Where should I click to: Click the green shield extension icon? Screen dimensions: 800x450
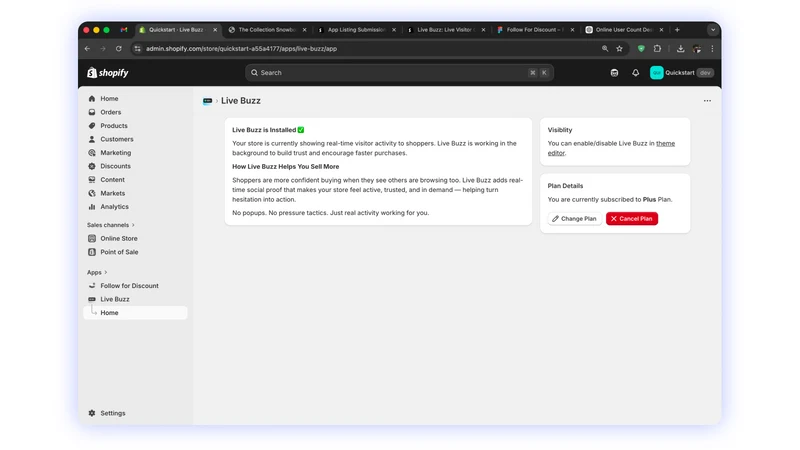point(641,48)
